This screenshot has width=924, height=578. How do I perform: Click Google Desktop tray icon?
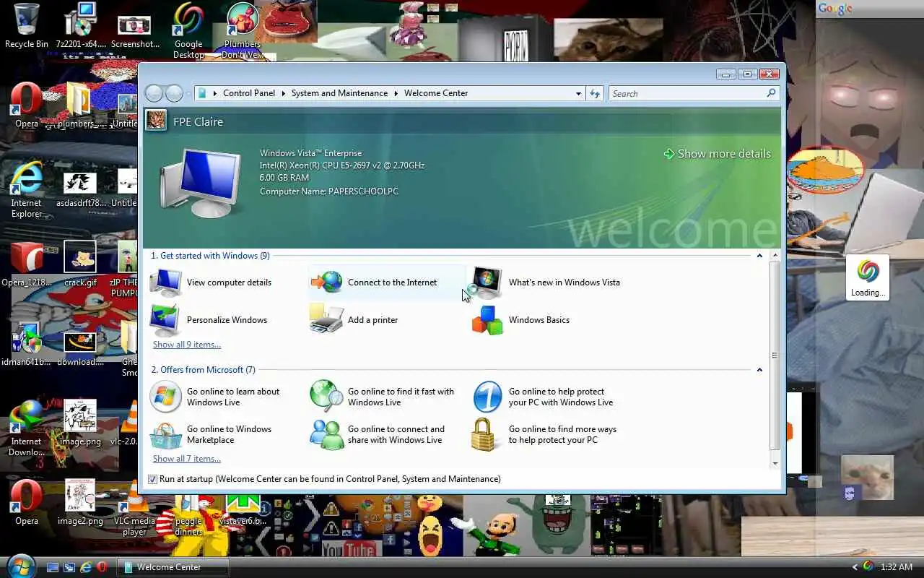point(868,567)
